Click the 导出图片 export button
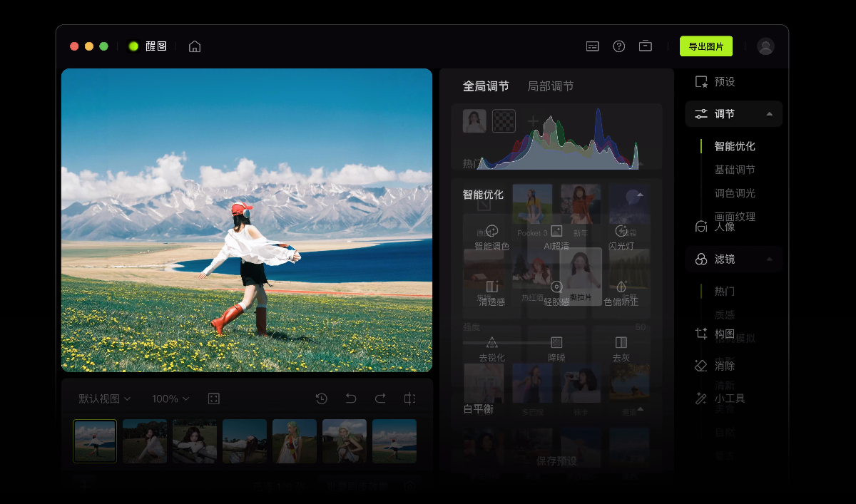The height and width of the screenshot is (504, 856). [706, 46]
